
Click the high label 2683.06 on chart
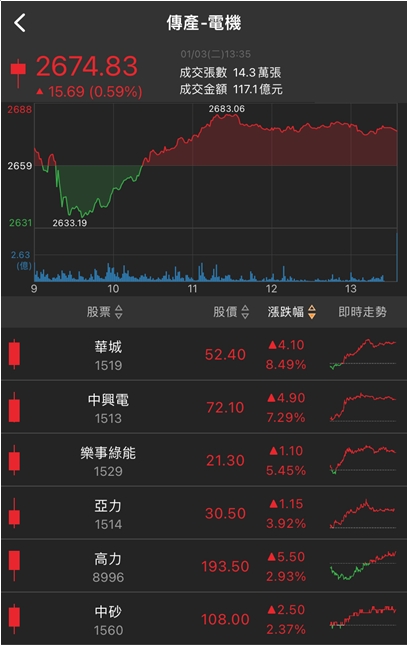pyautogui.click(x=227, y=109)
